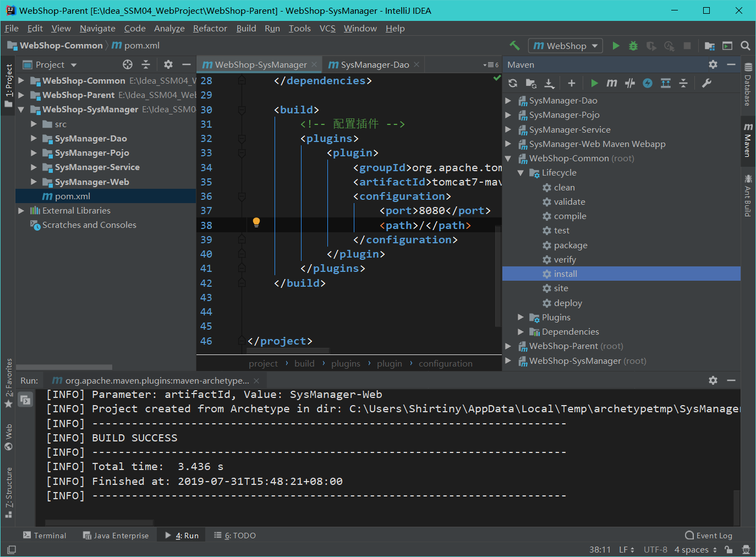
Task: Toggle Maven Offline Mode icon
Action: [630, 83]
